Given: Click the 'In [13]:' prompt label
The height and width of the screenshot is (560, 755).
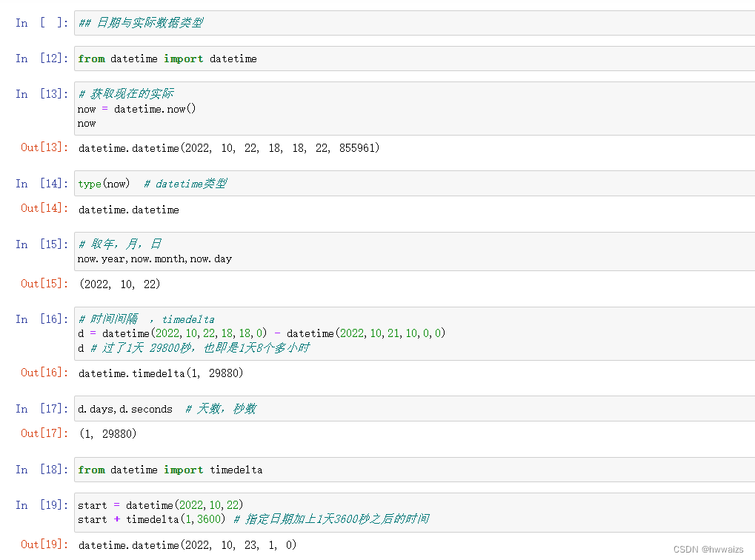Looking at the screenshot, I should click(x=42, y=94).
